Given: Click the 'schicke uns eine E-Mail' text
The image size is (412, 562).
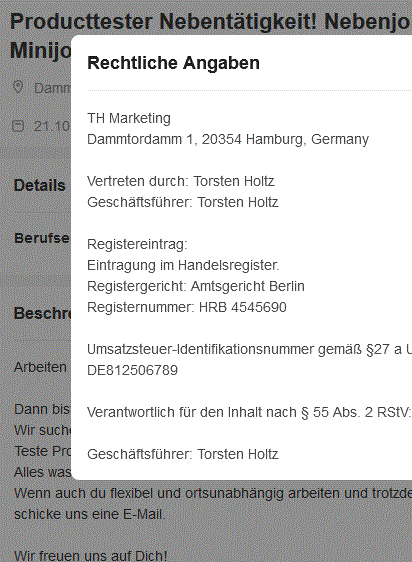Looking at the screenshot, I should (90, 514).
